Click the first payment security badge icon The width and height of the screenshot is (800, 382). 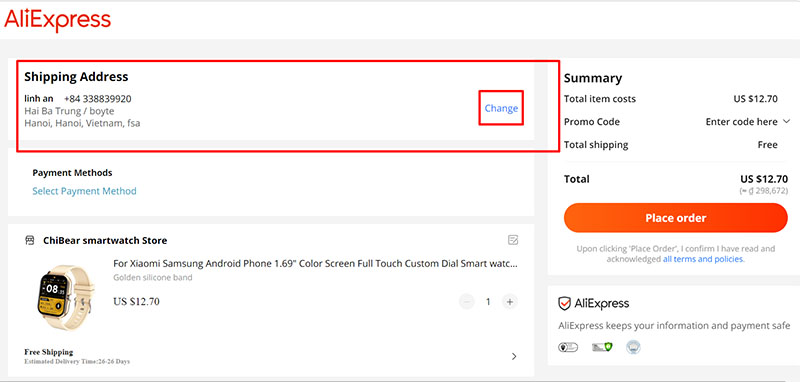[568, 347]
